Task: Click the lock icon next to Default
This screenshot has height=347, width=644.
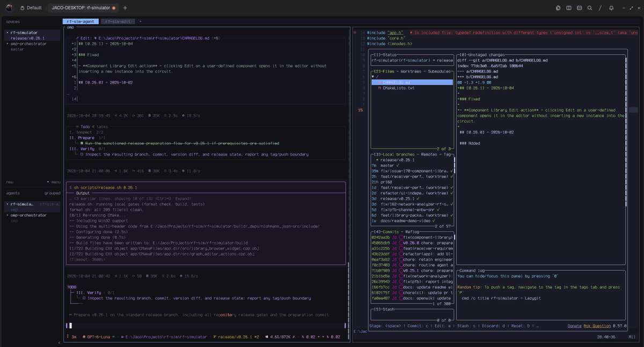Action: click(22, 8)
